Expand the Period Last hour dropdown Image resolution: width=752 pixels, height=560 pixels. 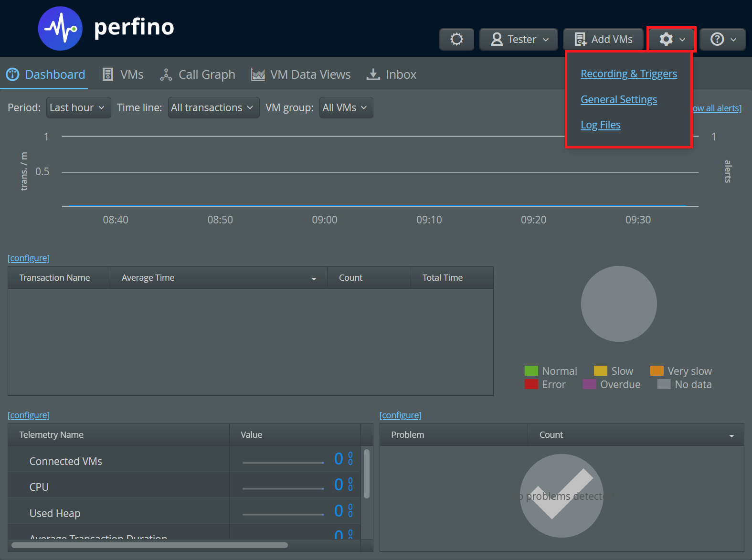pyautogui.click(x=78, y=107)
